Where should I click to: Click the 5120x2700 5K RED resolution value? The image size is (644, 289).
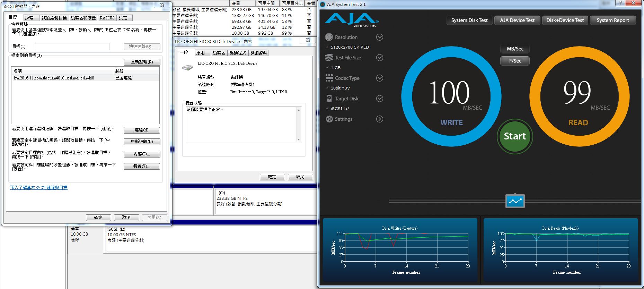[x=350, y=47]
